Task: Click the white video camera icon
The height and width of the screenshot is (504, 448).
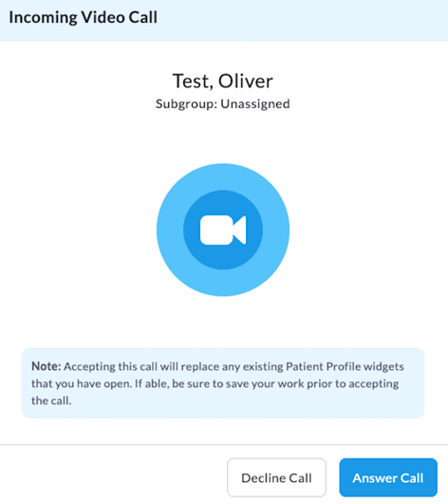Action: 223,230
